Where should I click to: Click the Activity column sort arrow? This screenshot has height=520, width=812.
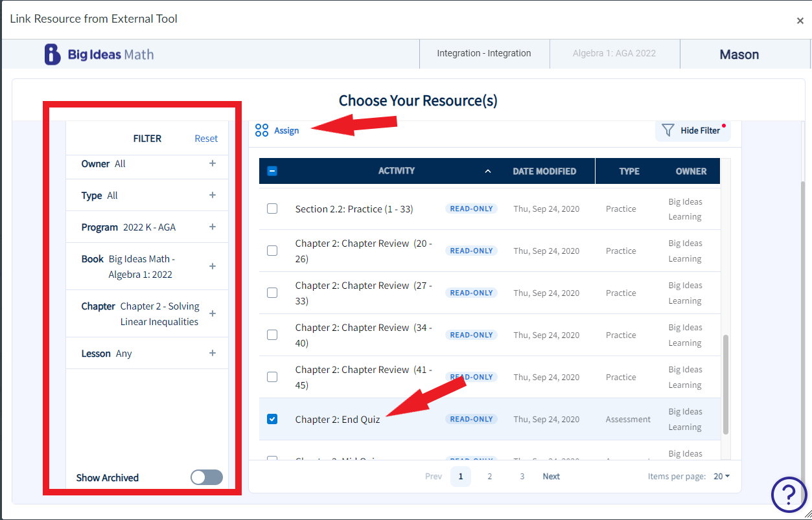click(488, 172)
